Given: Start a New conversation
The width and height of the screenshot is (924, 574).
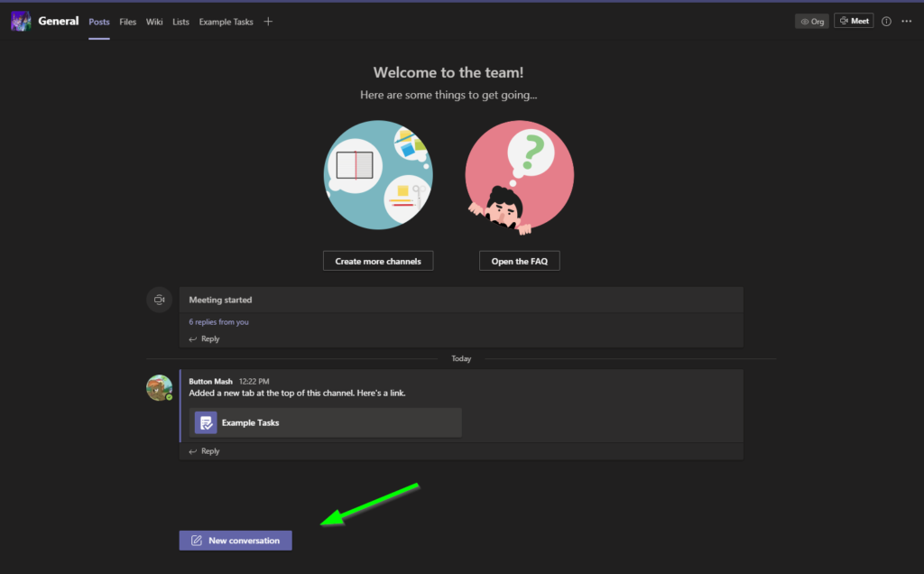Looking at the screenshot, I should [236, 541].
